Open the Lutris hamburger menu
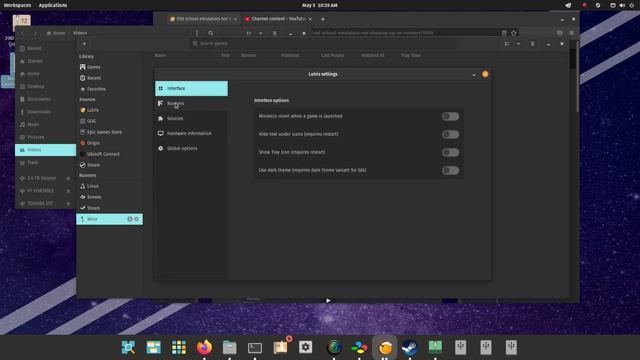Image resolution: width=640 pixels, height=360 pixels. click(x=532, y=44)
